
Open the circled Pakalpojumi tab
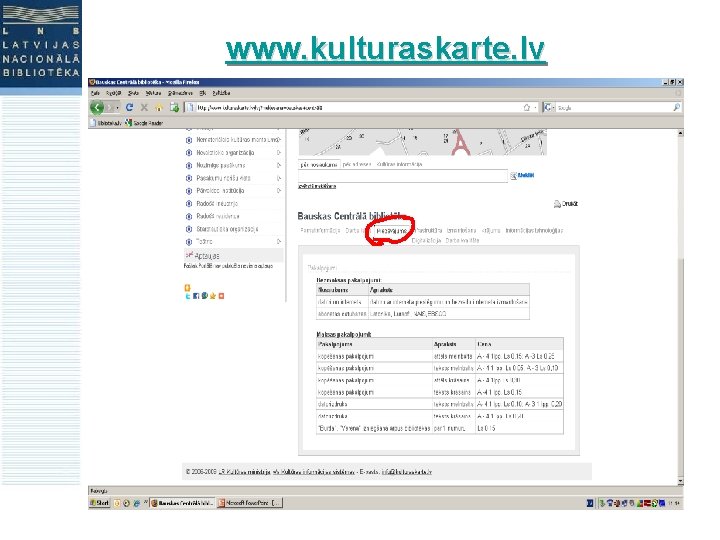click(391, 231)
